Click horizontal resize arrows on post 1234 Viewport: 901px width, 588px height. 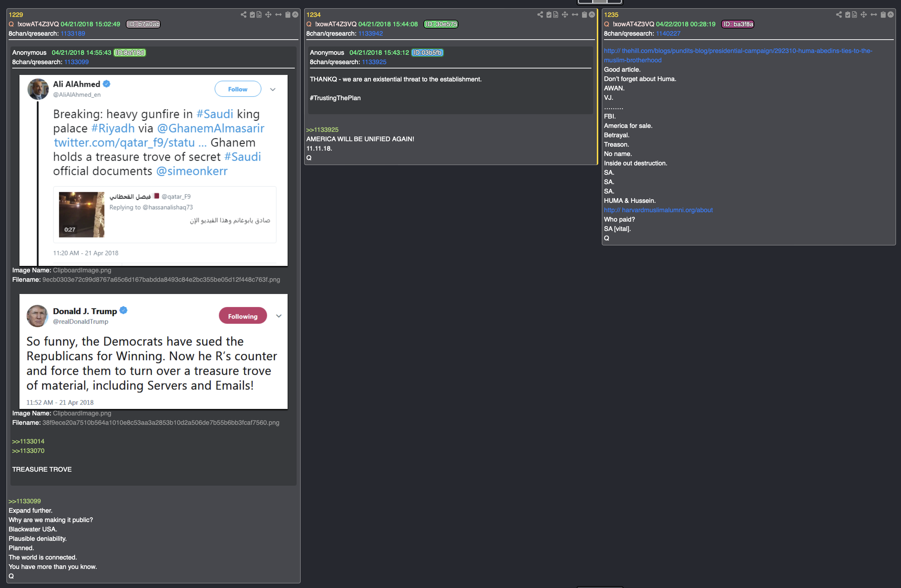[x=575, y=14]
